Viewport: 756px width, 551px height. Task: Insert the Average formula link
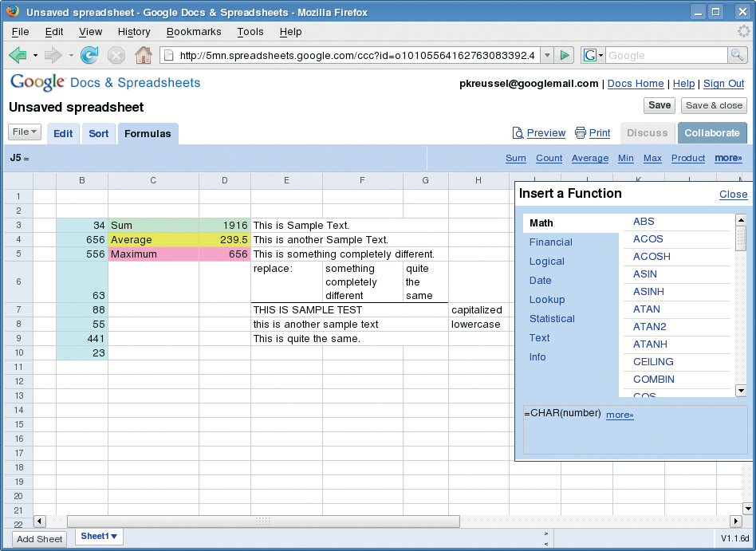[x=589, y=158]
